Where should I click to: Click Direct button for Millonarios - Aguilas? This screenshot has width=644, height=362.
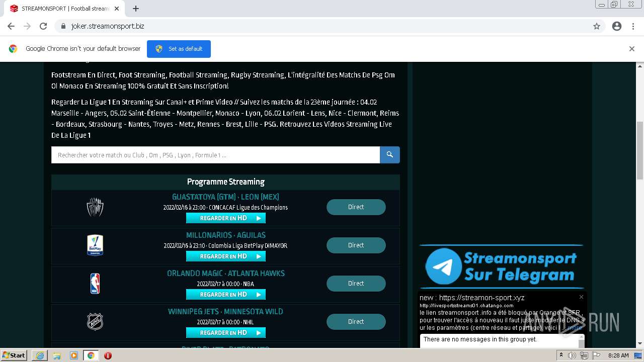pyautogui.click(x=356, y=245)
